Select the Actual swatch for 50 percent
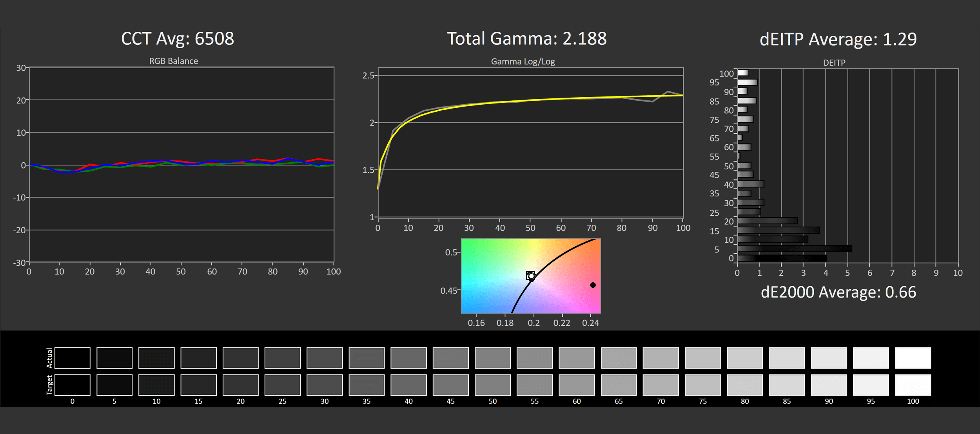Viewport: 980px width, 434px height. 493,358
